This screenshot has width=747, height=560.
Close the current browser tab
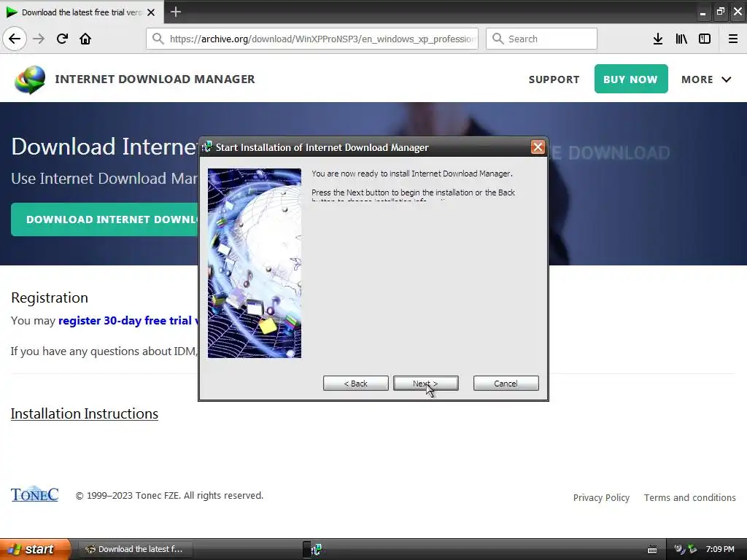tap(151, 12)
